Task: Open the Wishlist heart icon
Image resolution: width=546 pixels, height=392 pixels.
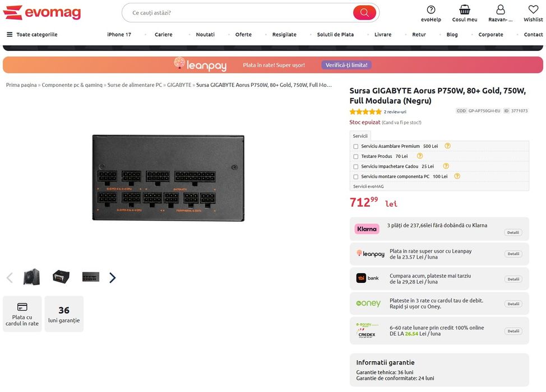Action: point(533,10)
